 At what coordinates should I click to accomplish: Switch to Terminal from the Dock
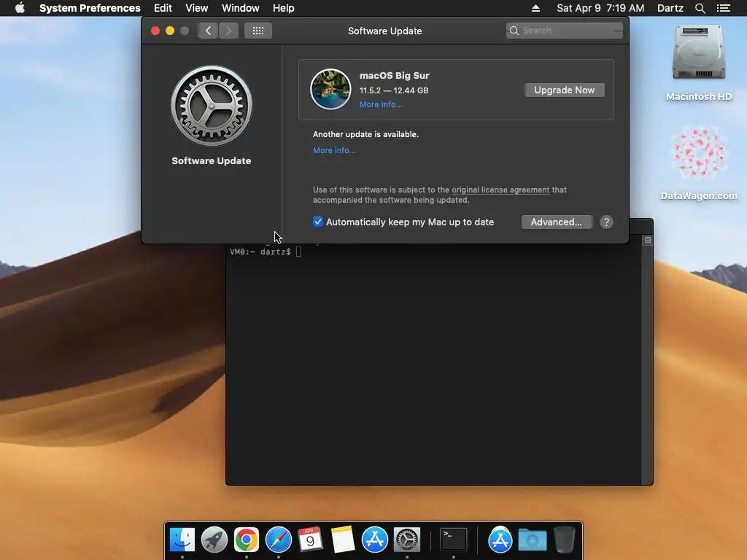[x=453, y=540]
